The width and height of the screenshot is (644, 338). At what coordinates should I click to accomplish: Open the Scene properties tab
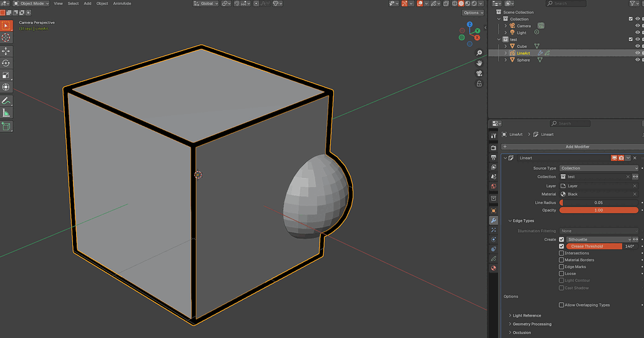(493, 176)
